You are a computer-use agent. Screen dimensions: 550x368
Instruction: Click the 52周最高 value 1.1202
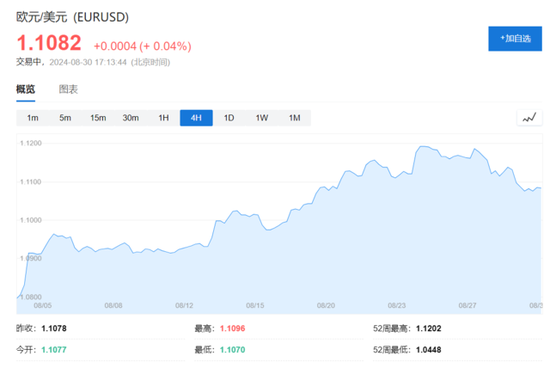click(x=429, y=328)
